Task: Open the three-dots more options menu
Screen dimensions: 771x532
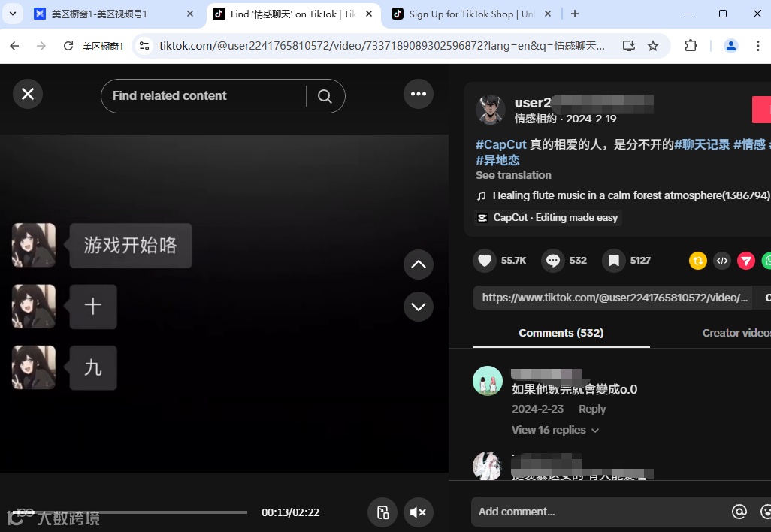Action: point(419,94)
